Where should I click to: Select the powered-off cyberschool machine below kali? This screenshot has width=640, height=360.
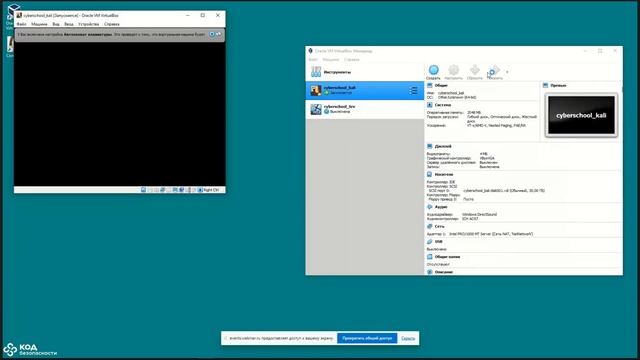click(x=365, y=109)
